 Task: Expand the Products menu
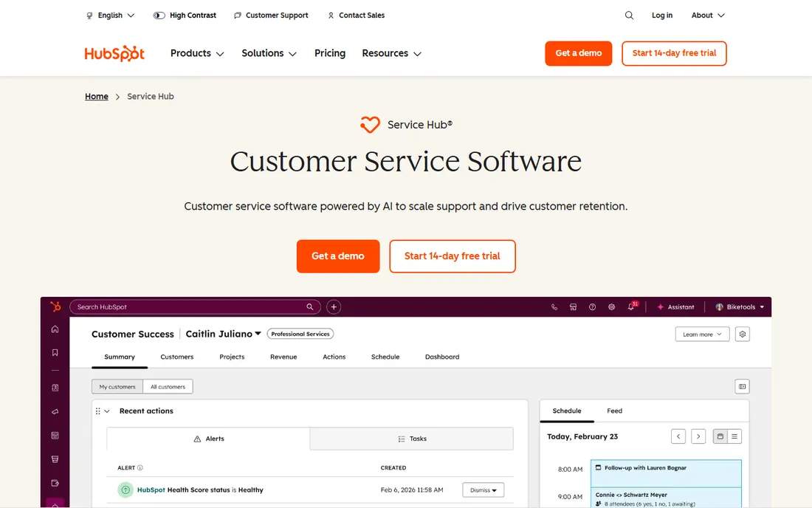point(197,53)
